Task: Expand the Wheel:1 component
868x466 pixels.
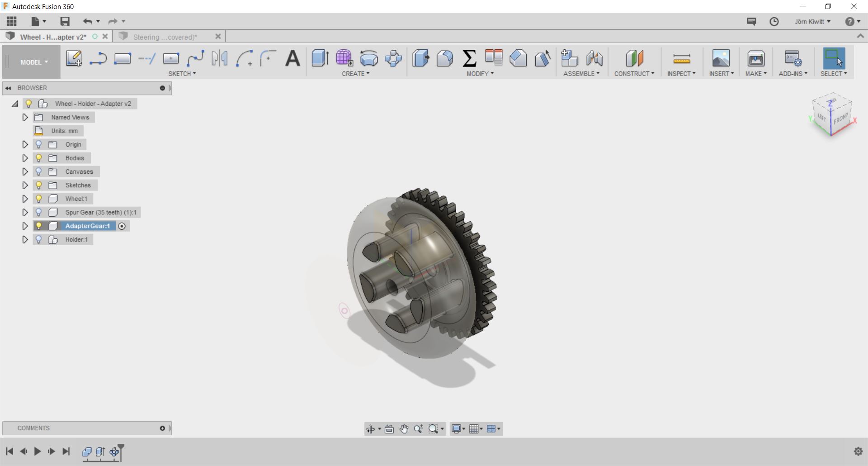Action: (x=25, y=199)
